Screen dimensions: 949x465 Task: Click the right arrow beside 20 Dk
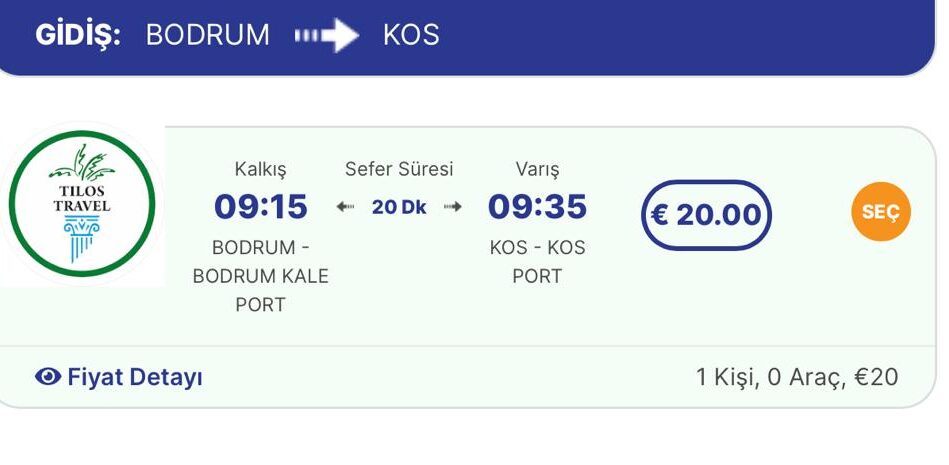[453, 207]
